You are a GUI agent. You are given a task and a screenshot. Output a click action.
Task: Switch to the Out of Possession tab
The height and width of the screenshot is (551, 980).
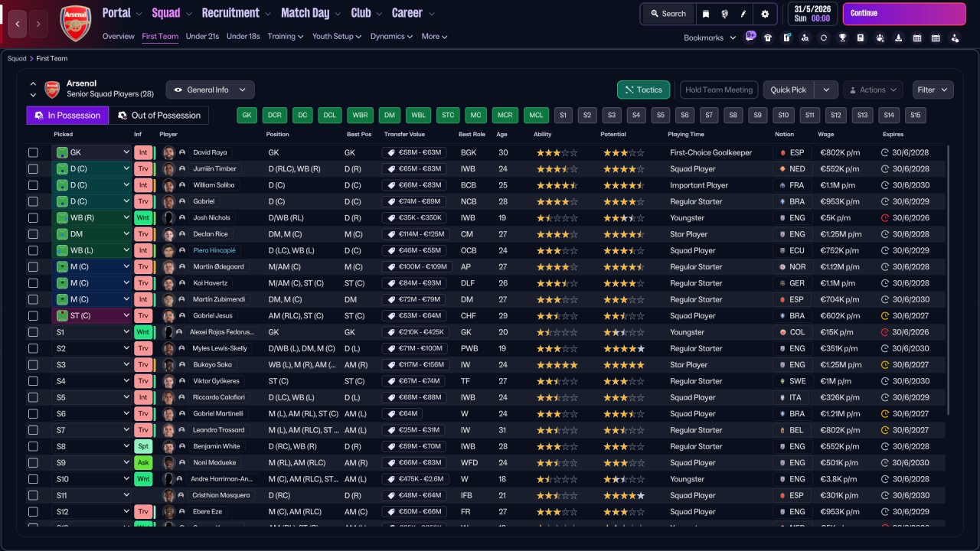(x=159, y=116)
